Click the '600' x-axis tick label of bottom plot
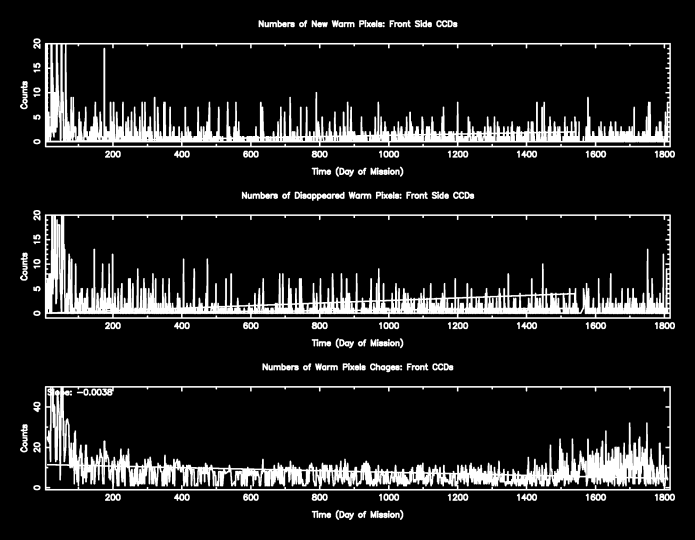This screenshot has width=695, height=540. pyautogui.click(x=250, y=497)
